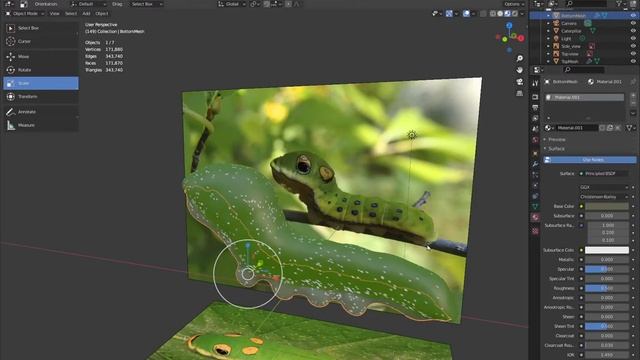Toggle visibility of Light in outliner

(x=633, y=38)
